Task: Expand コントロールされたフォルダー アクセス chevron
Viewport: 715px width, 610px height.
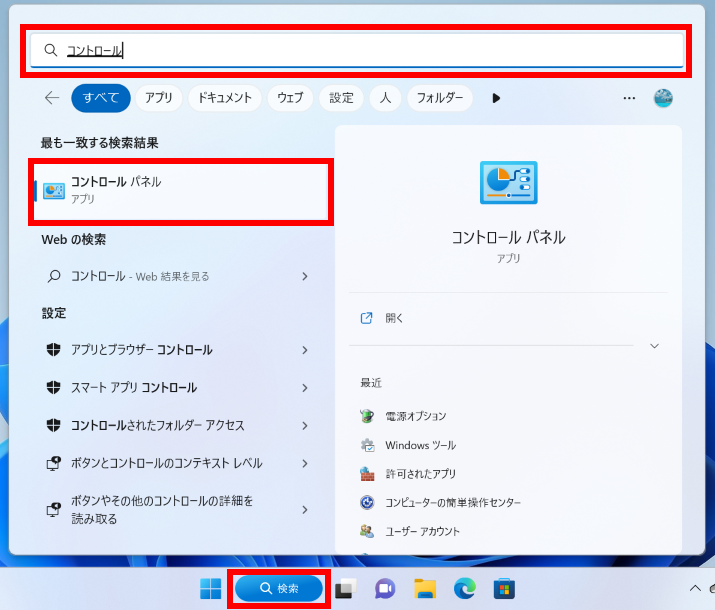Action: click(305, 425)
